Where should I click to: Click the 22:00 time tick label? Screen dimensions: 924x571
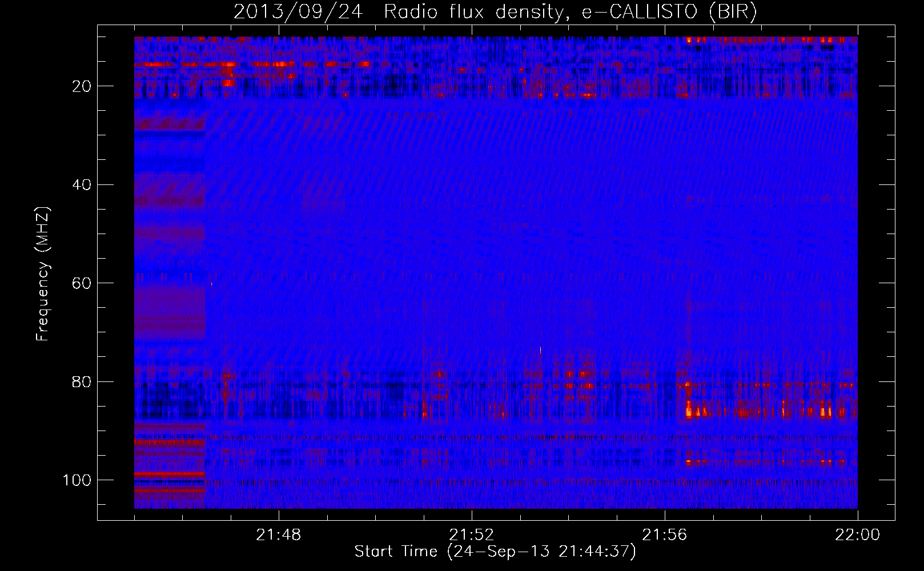[x=858, y=535]
